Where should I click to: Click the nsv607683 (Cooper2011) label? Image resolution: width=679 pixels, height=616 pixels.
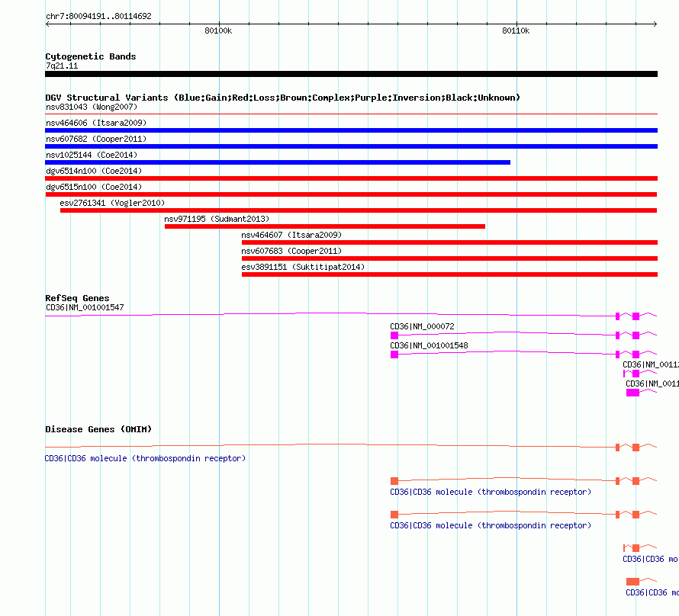(291, 251)
